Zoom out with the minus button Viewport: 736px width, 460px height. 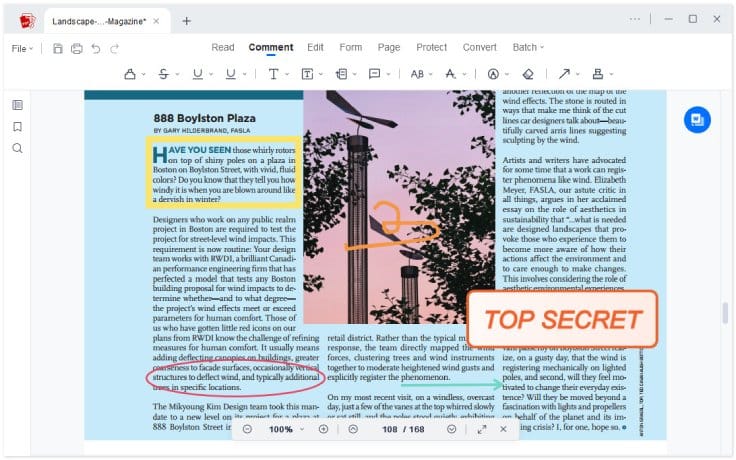[x=247, y=429]
